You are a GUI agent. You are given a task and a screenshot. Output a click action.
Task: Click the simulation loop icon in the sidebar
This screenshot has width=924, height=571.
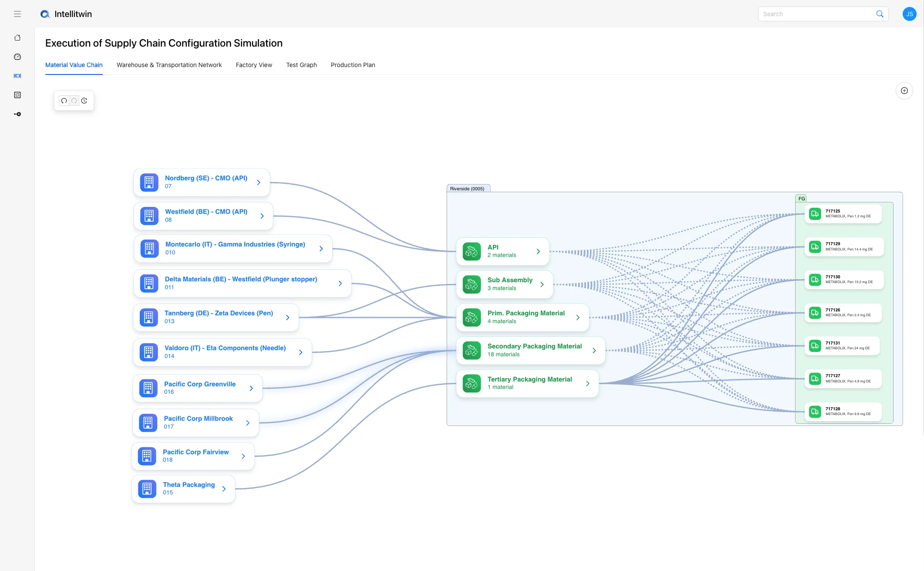pos(17,95)
